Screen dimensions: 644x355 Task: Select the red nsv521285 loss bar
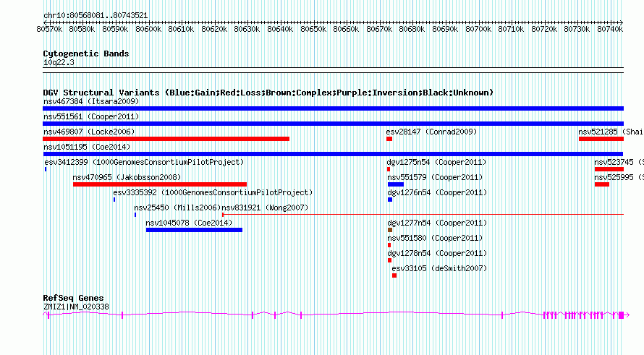click(x=601, y=139)
